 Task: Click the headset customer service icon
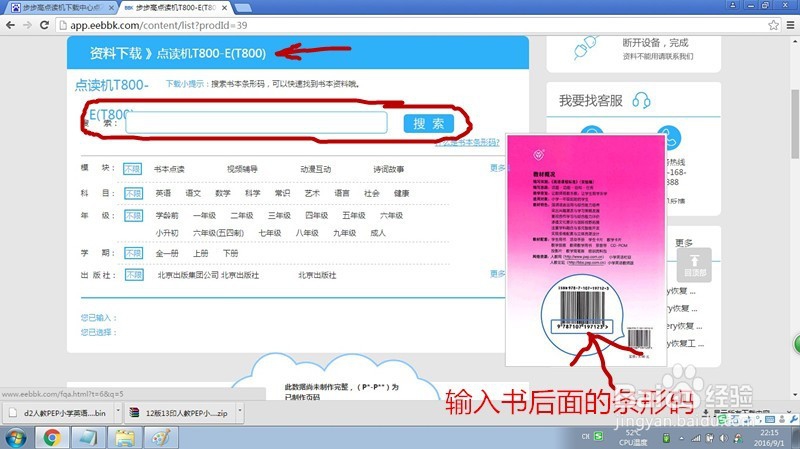tap(641, 100)
